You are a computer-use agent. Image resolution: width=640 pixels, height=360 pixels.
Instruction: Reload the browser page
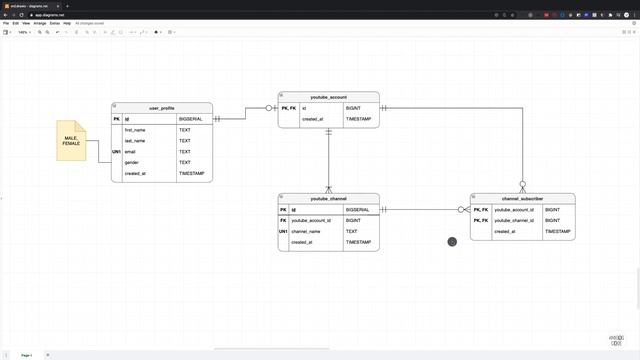pyautogui.click(x=22, y=15)
